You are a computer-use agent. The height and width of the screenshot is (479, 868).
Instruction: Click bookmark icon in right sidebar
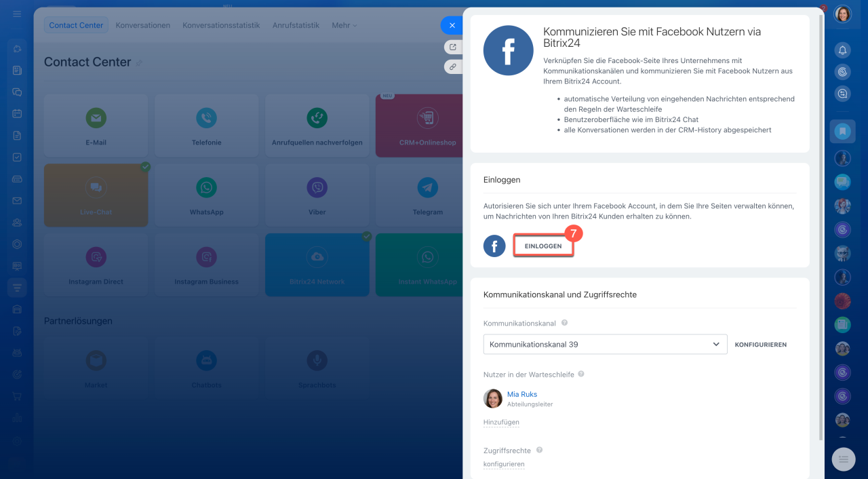[842, 131]
